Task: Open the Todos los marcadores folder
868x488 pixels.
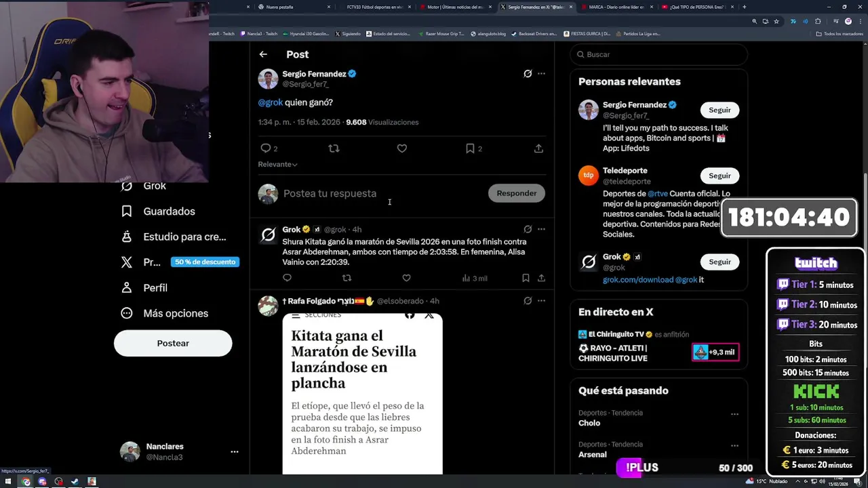Action: coord(840,33)
